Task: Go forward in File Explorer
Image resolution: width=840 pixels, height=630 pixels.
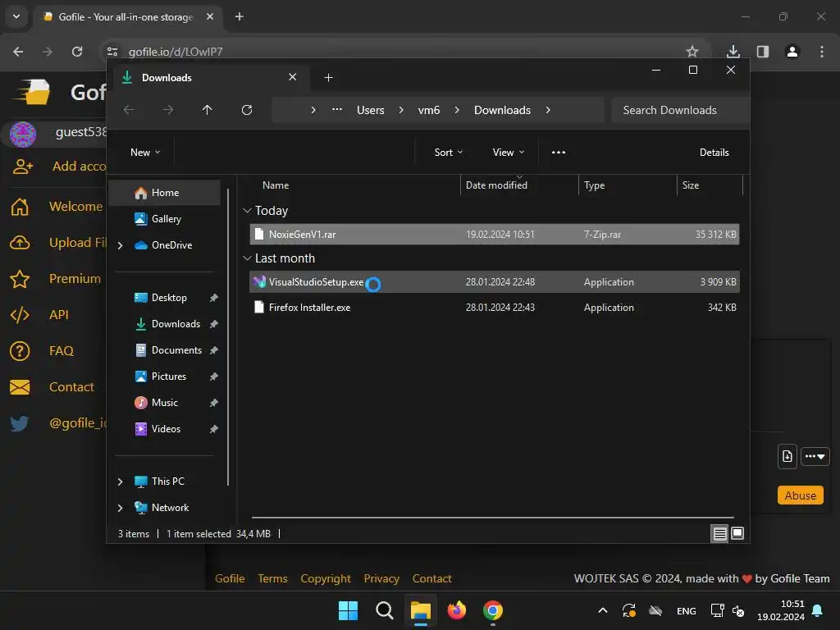Action: (x=168, y=110)
